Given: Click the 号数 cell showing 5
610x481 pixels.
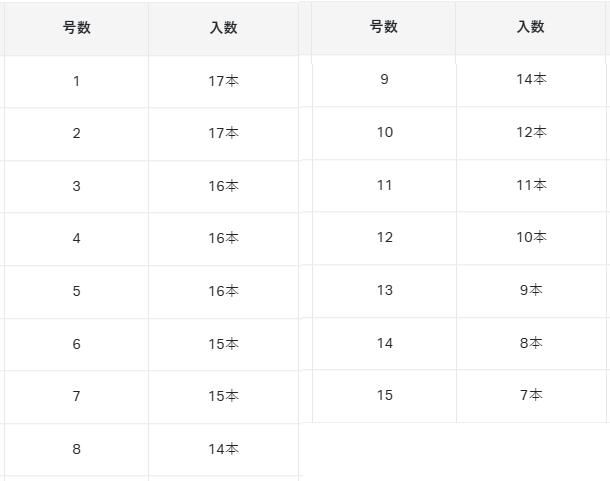Looking at the screenshot, I should 76,291.
